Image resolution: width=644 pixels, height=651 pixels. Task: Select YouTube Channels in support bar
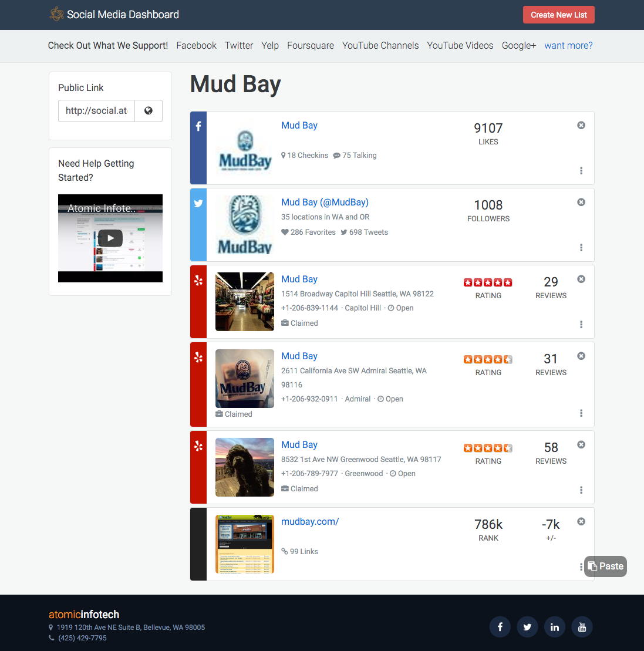click(380, 46)
